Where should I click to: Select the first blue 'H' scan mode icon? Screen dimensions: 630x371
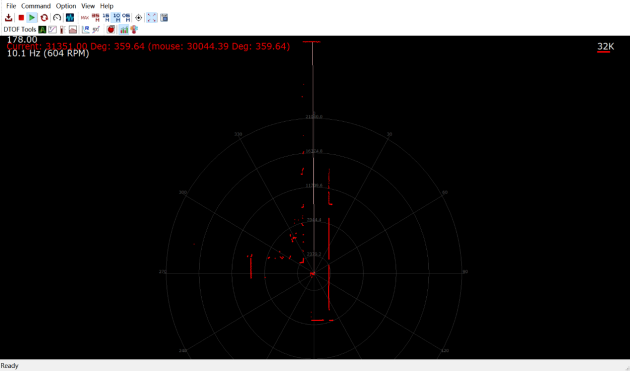pyautogui.click(x=106, y=18)
